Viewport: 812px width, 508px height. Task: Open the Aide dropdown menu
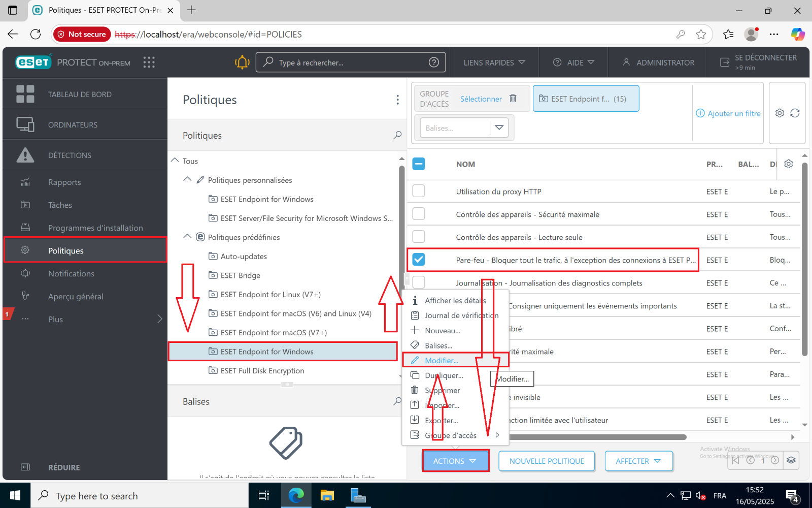[573, 62]
